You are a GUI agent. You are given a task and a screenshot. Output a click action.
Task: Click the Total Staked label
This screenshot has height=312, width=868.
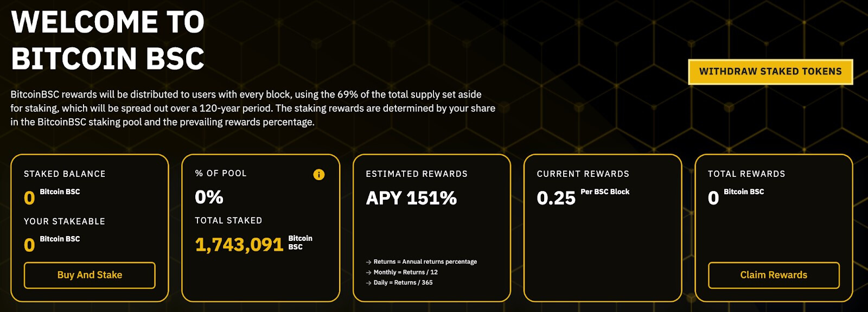point(228,221)
